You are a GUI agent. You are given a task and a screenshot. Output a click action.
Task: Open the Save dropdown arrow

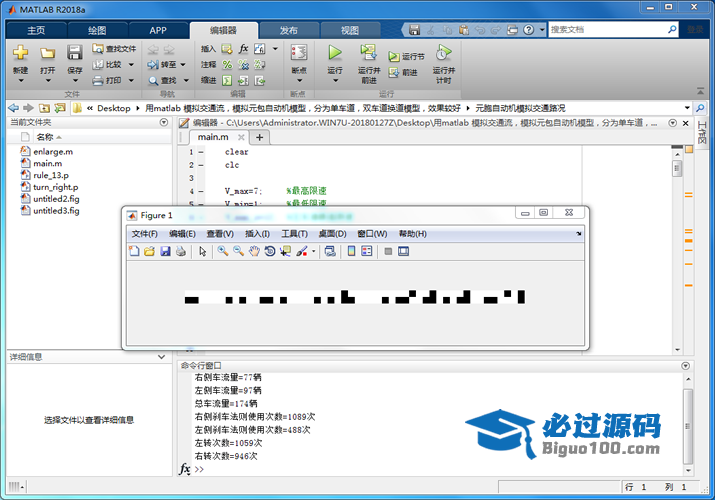pyautogui.click(x=75, y=81)
